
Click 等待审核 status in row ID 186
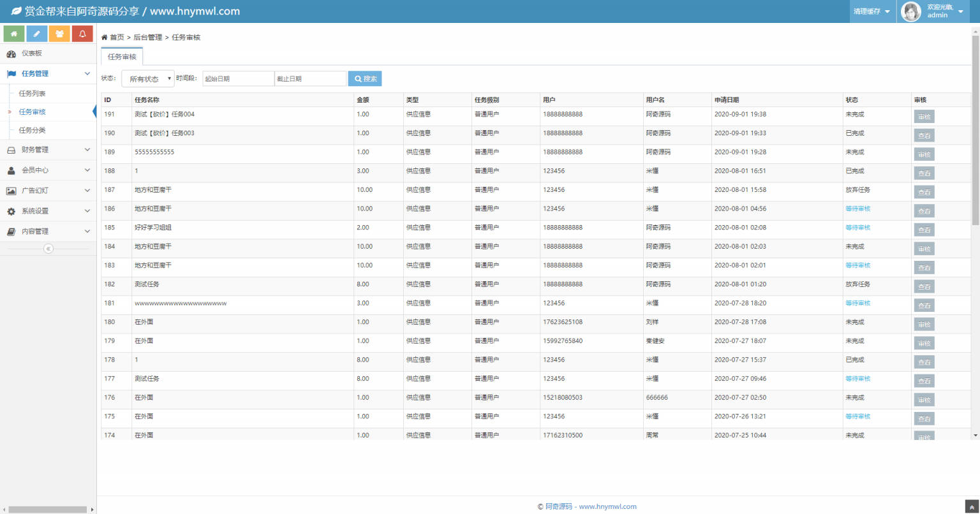pyautogui.click(x=857, y=209)
